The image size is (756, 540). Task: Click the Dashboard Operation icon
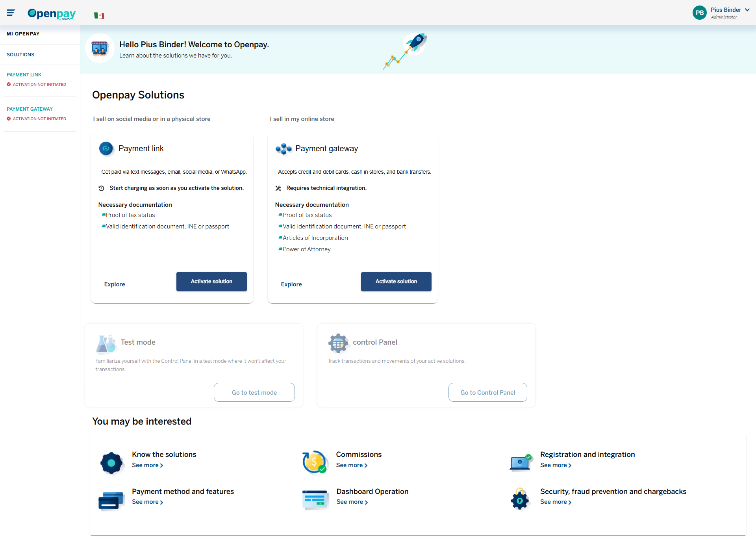315,499
